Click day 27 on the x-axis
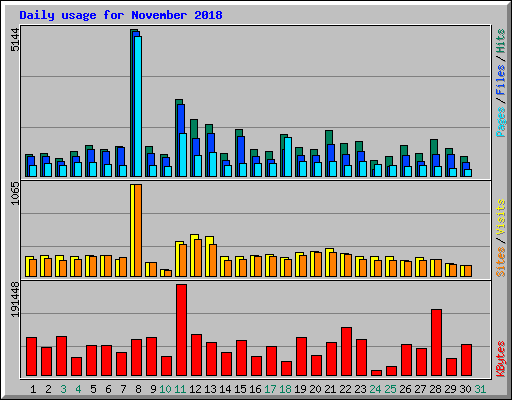The width and height of the screenshot is (512, 400). [x=420, y=389]
